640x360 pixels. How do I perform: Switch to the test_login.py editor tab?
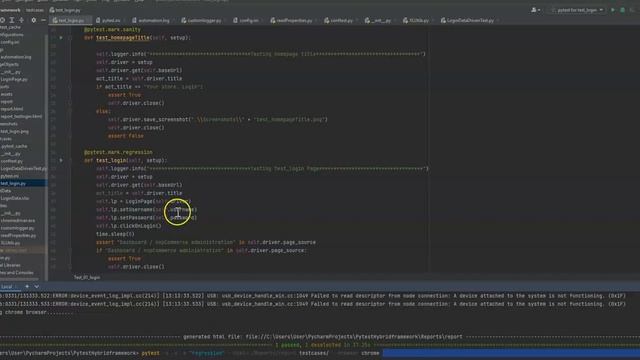71,20
